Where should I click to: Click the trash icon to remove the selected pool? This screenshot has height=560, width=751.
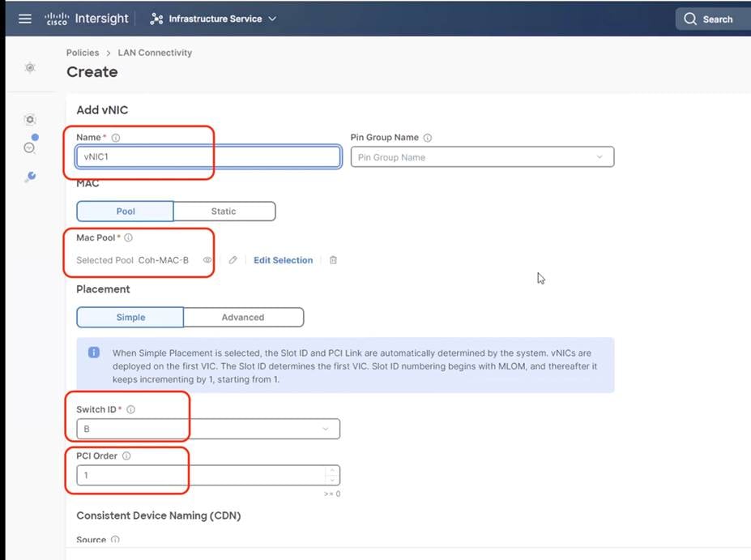tap(333, 260)
